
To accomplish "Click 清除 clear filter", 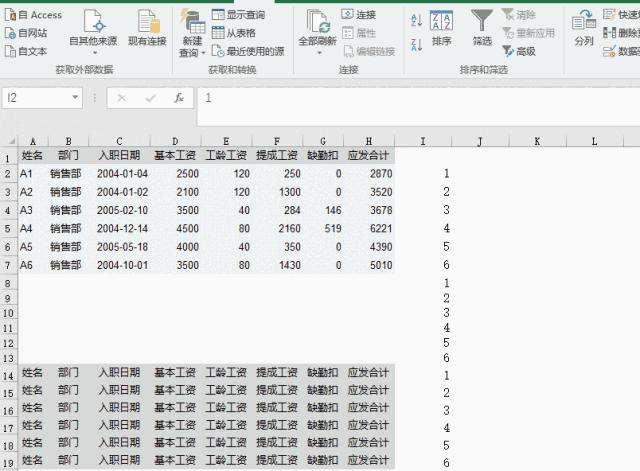I will coord(518,15).
